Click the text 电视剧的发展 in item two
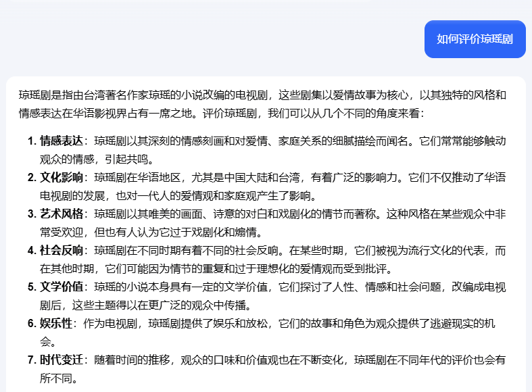532x392 pixels. point(72,196)
